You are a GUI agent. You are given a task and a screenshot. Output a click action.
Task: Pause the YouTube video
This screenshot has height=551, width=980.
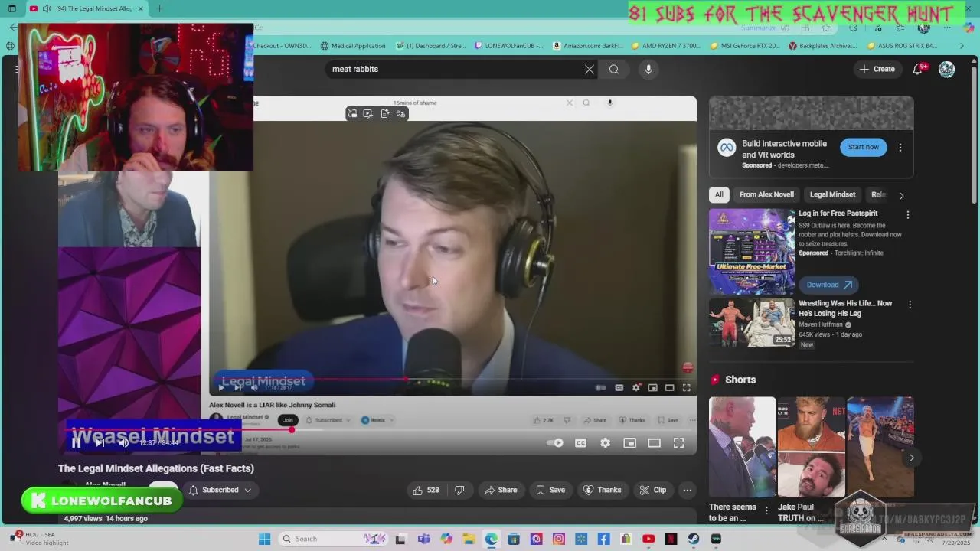pyautogui.click(x=76, y=442)
